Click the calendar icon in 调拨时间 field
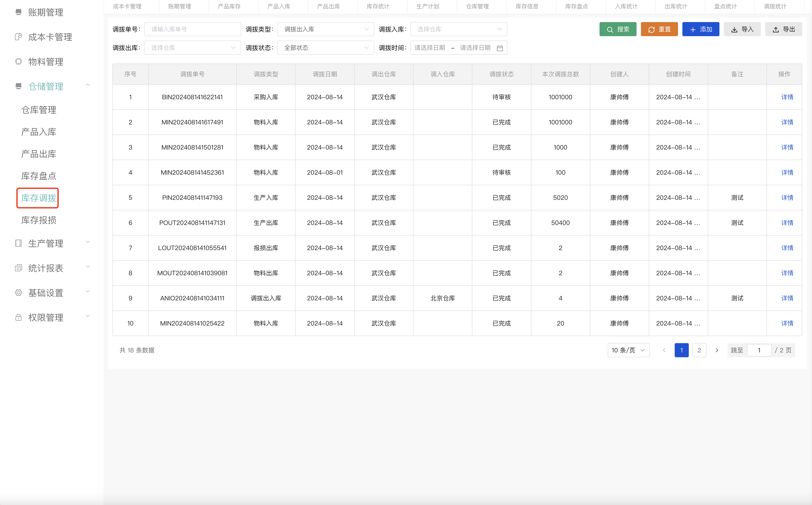The width and height of the screenshot is (812, 505). pyautogui.click(x=500, y=48)
